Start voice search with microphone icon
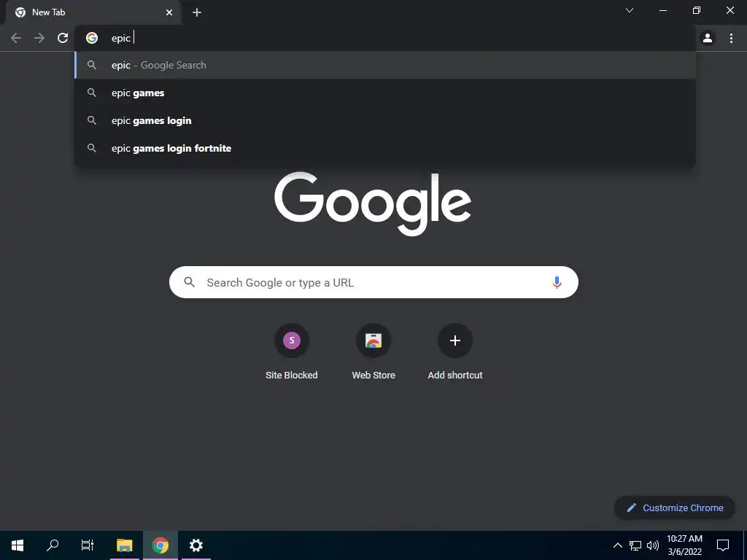 point(557,282)
